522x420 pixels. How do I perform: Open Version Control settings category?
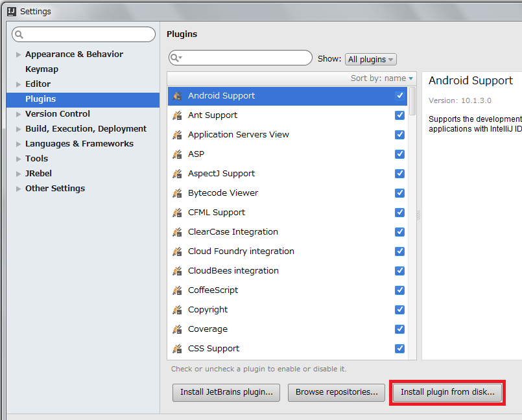tap(58, 114)
